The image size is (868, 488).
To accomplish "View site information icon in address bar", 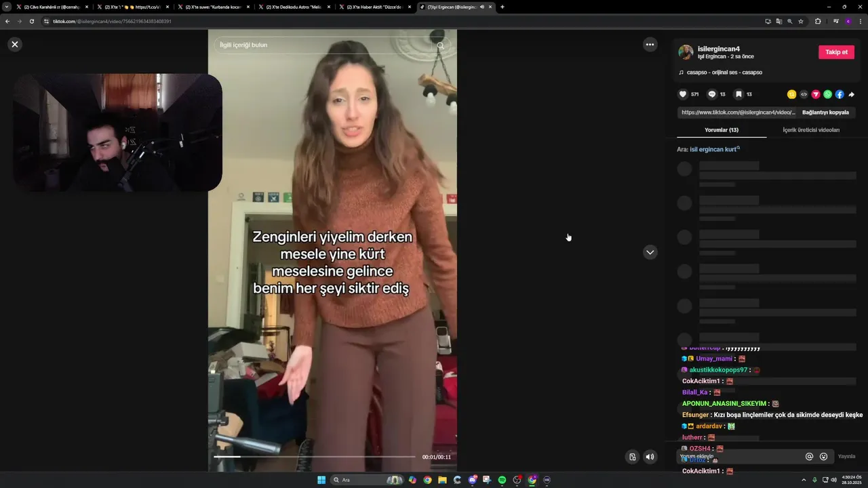I will pos(47,21).
